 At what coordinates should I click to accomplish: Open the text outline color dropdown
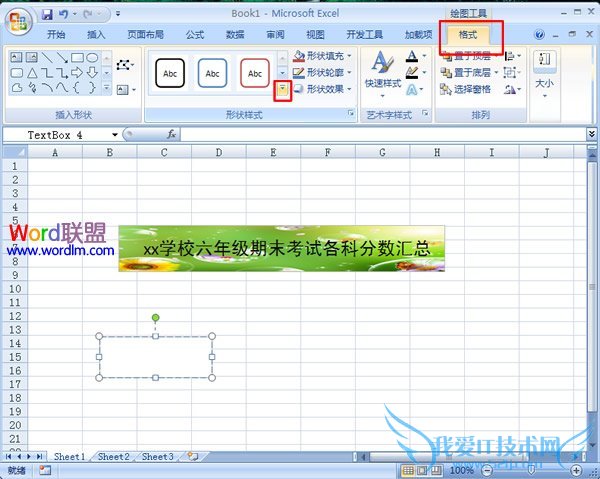pyautogui.click(x=416, y=72)
